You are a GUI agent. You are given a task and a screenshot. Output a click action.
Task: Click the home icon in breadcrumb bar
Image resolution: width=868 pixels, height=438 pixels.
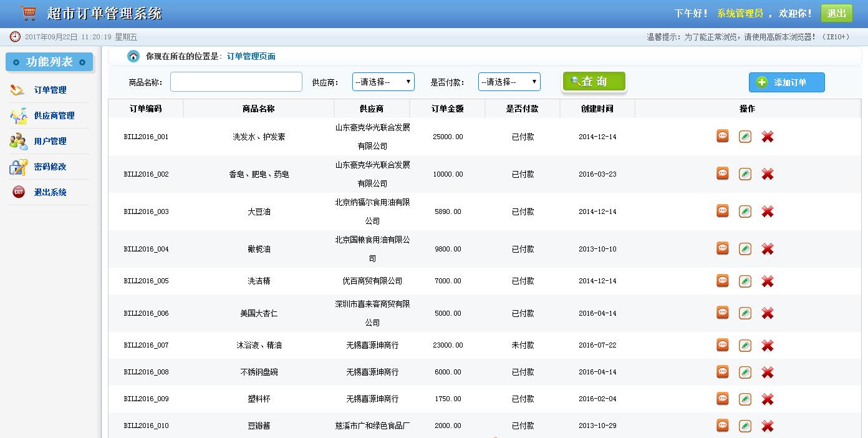click(x=133, y=56)
